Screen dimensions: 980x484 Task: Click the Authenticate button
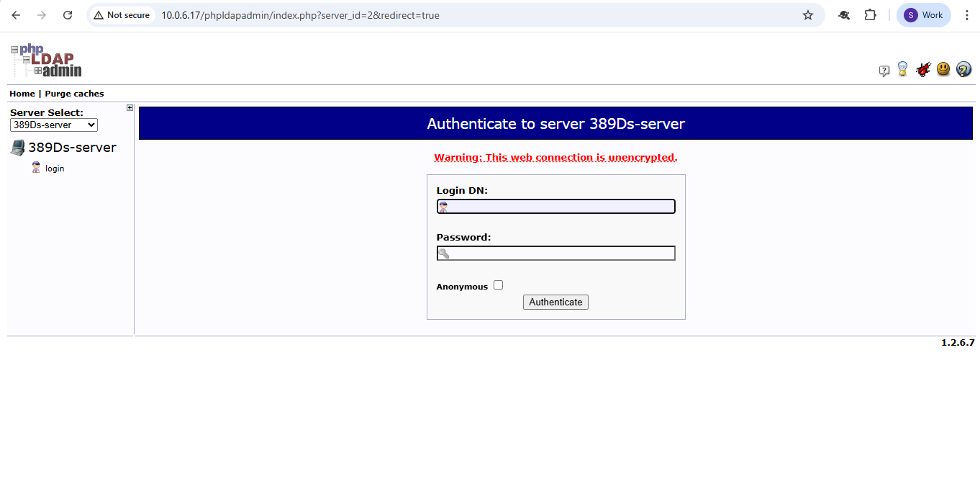555,302
